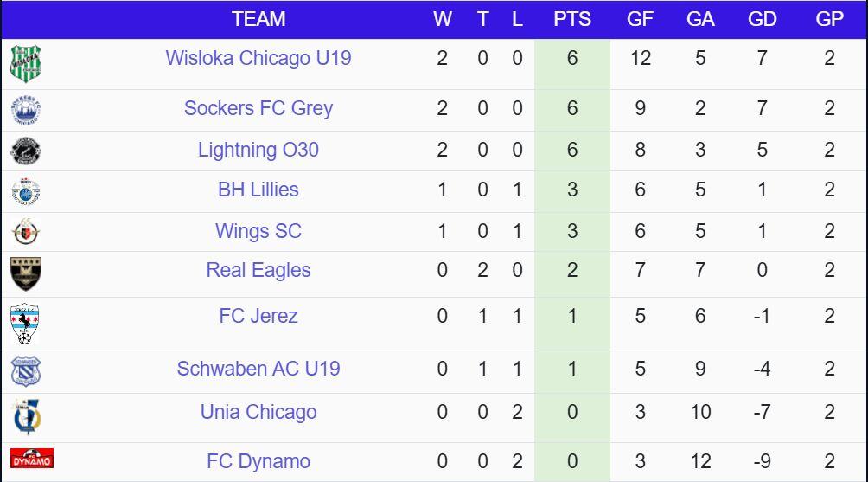Click the BH Lillies team logo
Screen dimensions: 868x482
tap(26, 191)
